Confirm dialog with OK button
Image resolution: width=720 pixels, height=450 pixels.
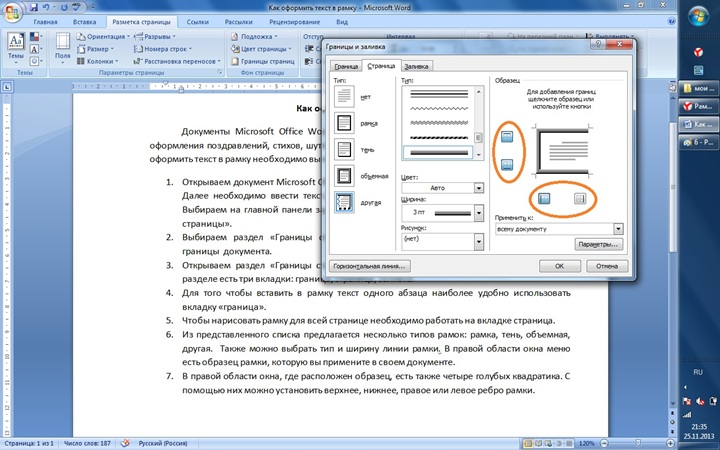(x=560, y=266)
